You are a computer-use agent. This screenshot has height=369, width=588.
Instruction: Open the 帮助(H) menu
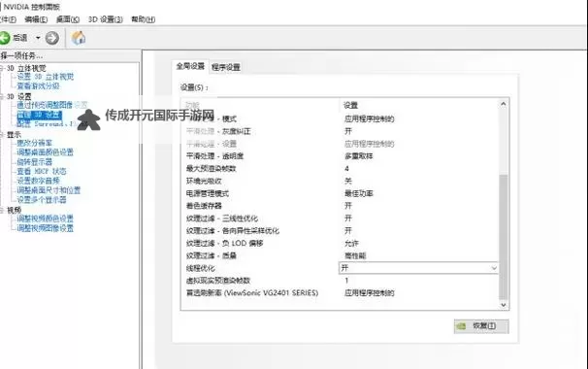click(144, 19)
